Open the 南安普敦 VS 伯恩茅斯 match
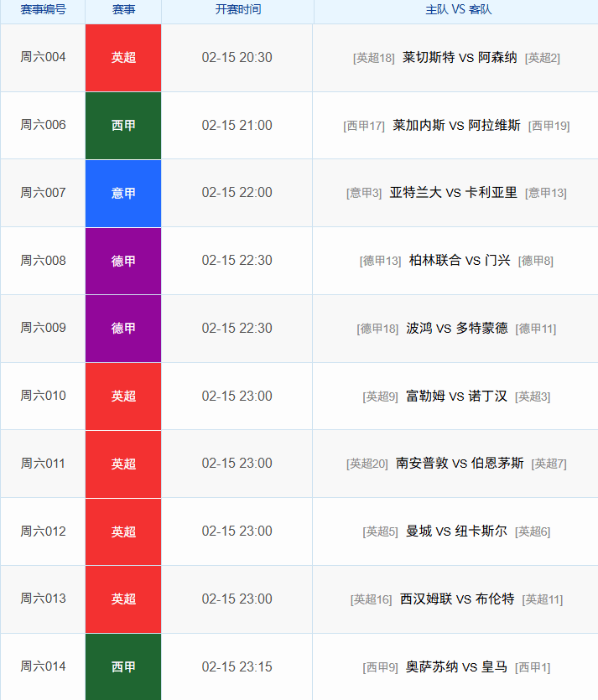The width and height of the screenshot is (598, 700). click(x=460, y=464)
